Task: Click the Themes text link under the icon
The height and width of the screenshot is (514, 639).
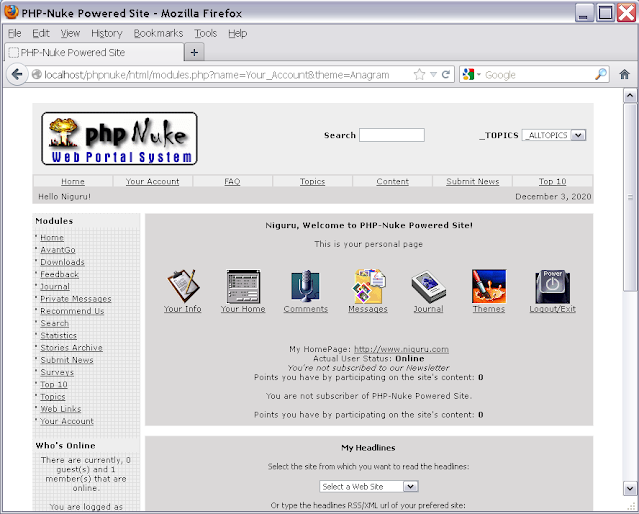Action: (x=489, y=309)
